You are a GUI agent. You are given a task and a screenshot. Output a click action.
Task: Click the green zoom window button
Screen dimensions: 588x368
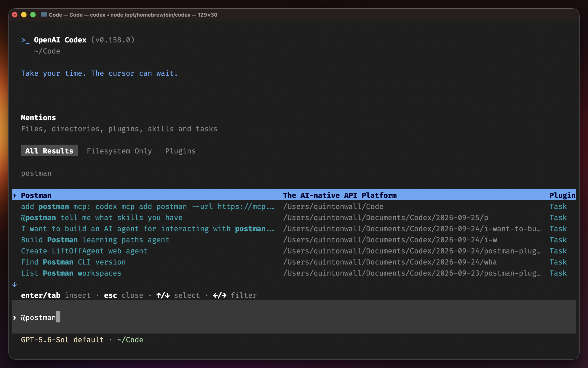pyautogui.click(x=33, y=15)
